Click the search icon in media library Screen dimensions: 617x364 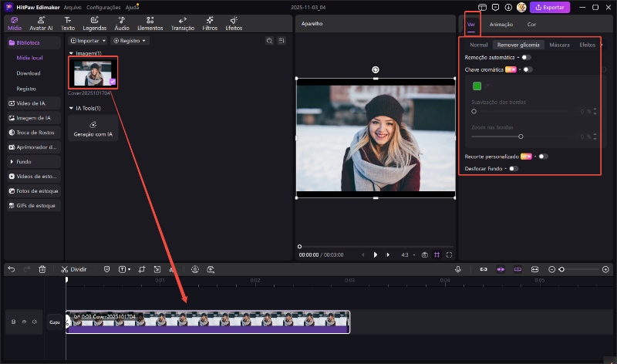point(269,41)
